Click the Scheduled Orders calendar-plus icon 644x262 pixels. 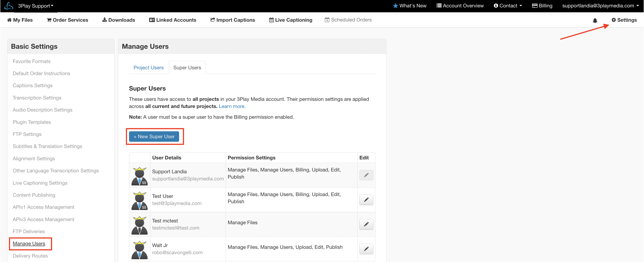(x=327, y=20)
